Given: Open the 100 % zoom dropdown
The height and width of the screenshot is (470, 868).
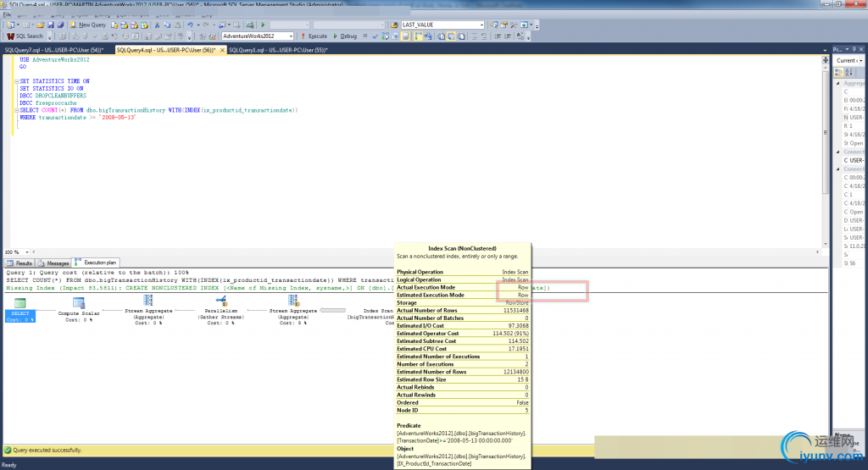Looking at the screenshot, I should [x=26, y=252].
